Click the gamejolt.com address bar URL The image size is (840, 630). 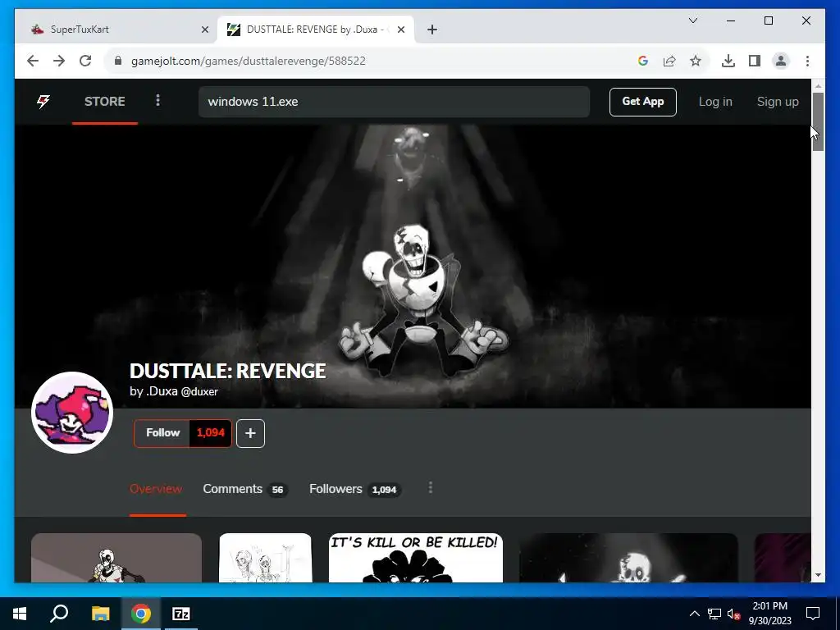click(248, 61)
